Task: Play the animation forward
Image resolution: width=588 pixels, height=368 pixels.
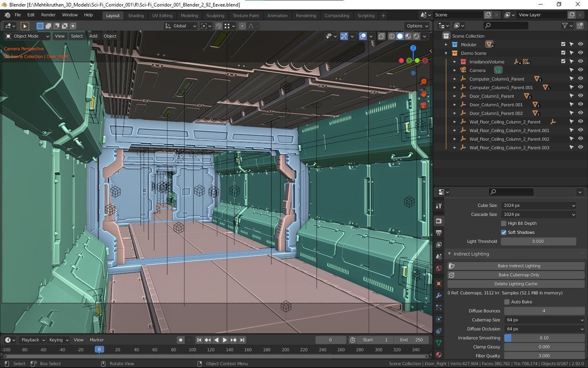Action: click(225, 340)
